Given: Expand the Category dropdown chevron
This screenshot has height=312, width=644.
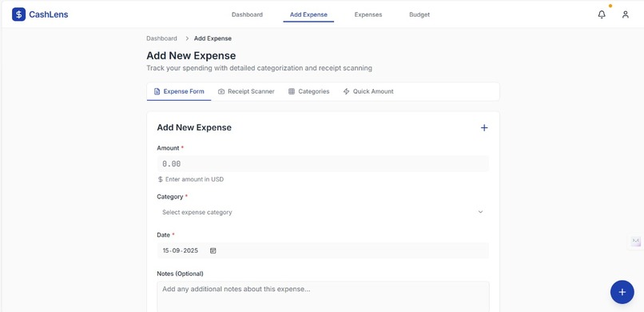Looking at the screenshot, I should coord(480,212).
